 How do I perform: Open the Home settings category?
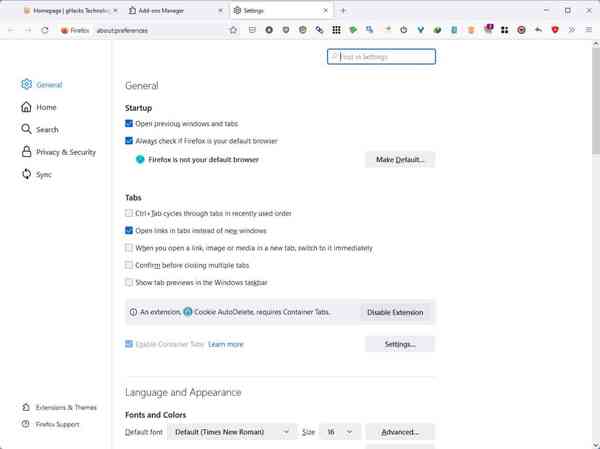click(39, 107)
